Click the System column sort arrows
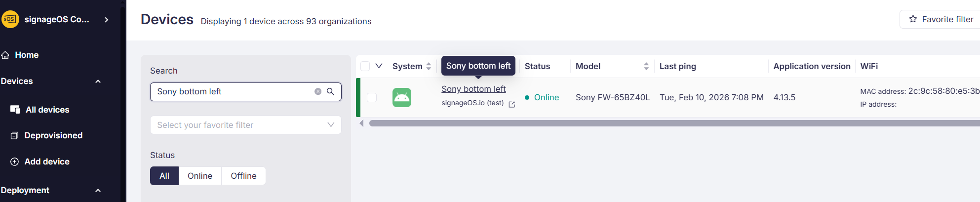Viewport: 980px width, 202px height. click(429, 66)
